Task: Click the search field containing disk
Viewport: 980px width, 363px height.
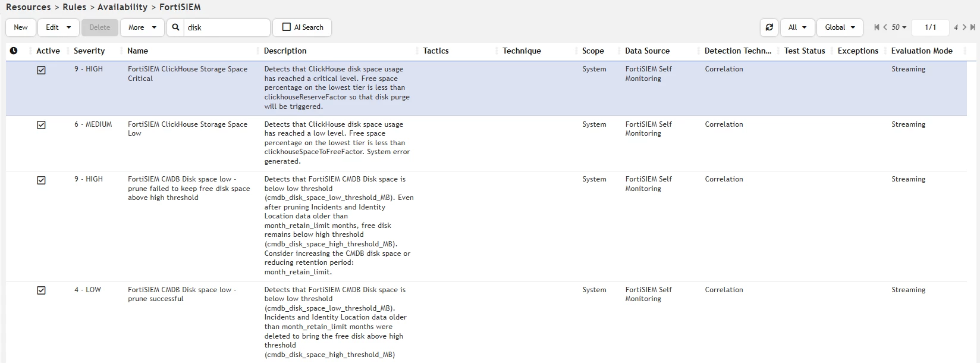Action: coord(227,27)
